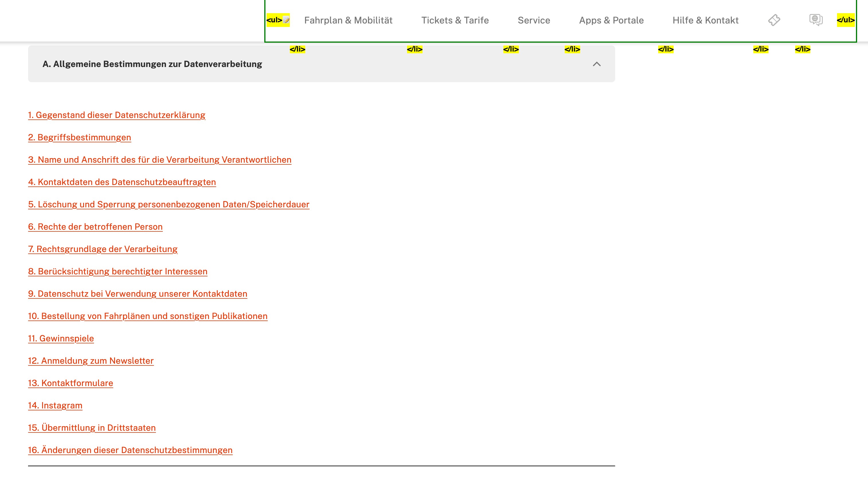The height and width of the screenshot is (480, 868).
Task: Open 6. Rechte der betroffenen Person
Action: click(x=95, y=227)
